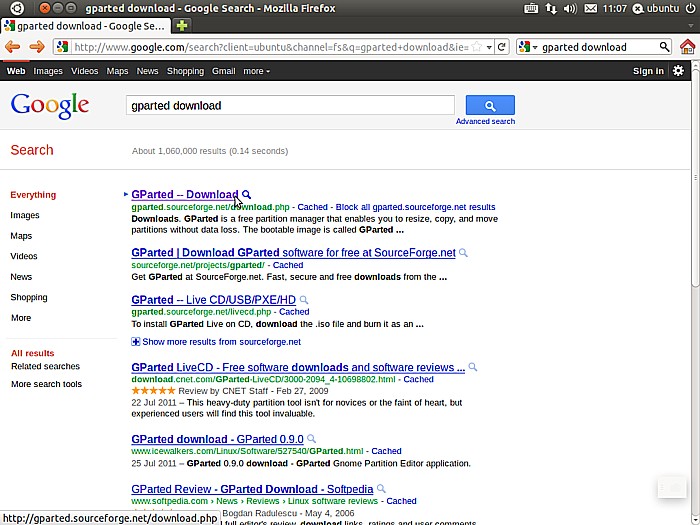Preview Live CD/USB/PXE/HD result magnifier
Viewport: 700px width, 525px height.
tap(304, 300)
